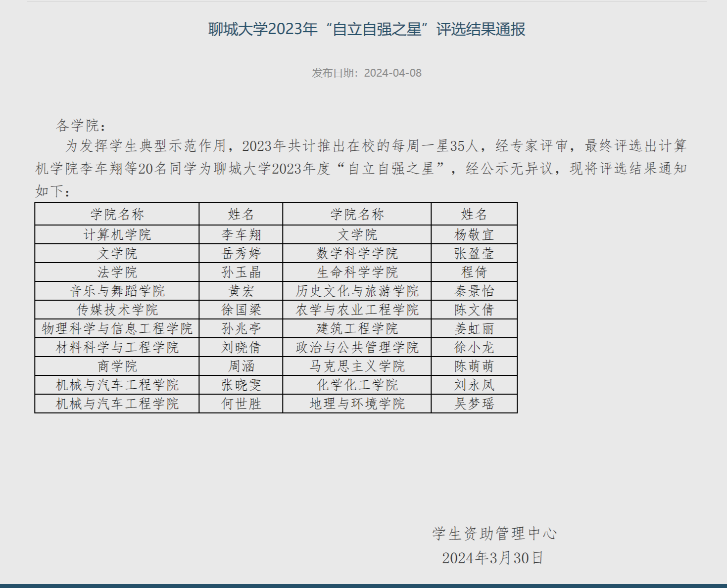Click the 商学院 table cell
Screen dimensions: 727x588
click(x=117, y=366)
